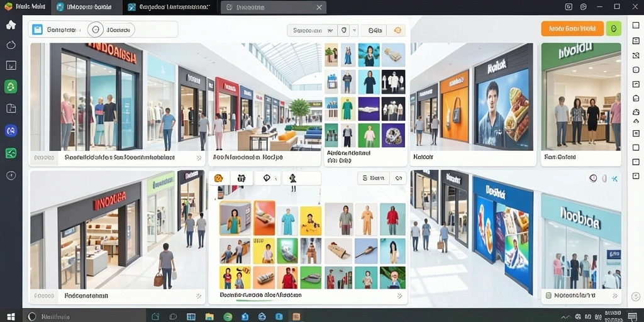The image size is (644, 322).
Task: Open the notification center in taskbar corner
Action: point(633,316)
